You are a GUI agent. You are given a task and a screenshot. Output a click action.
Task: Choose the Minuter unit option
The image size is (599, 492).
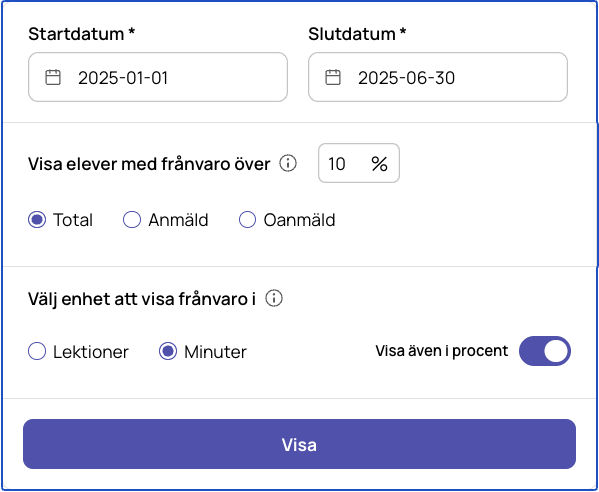(x=168, y=351)
